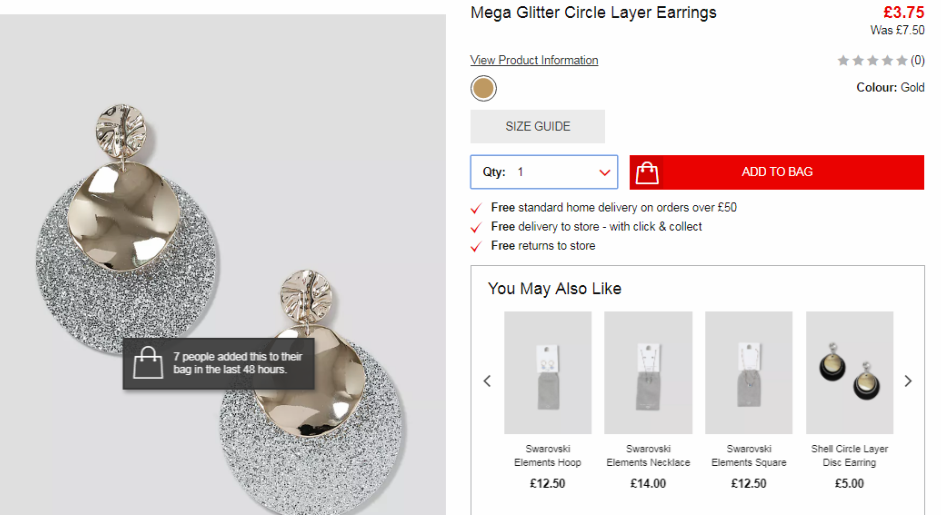The height and width of the screenshot is (515, 941).
Task: Open the Swarovski Elements Hoop product thumbnail
Action: click(548, 372)
